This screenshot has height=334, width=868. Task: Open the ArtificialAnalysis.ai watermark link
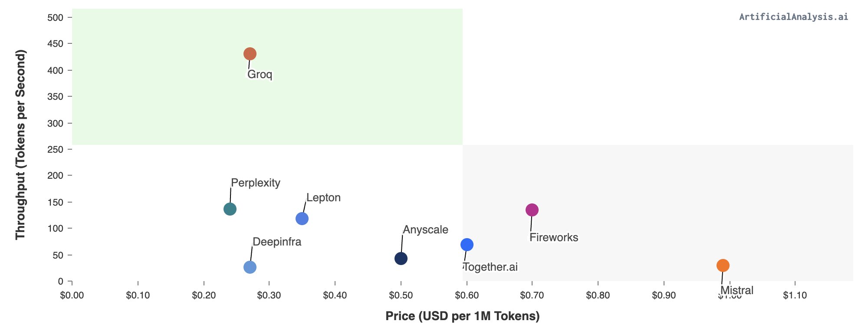(793, 17)
